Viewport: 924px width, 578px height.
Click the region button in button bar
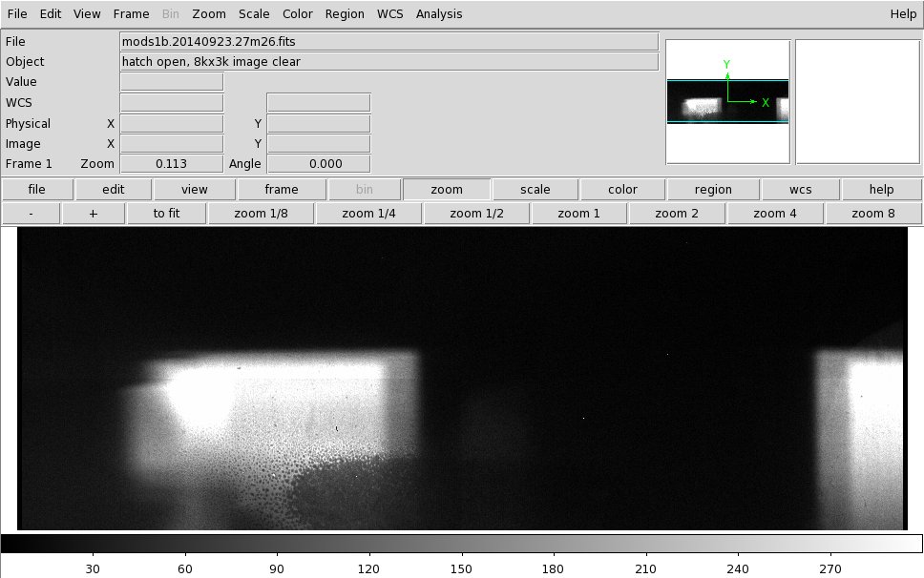pyautogui.click(x=713, y=190)
